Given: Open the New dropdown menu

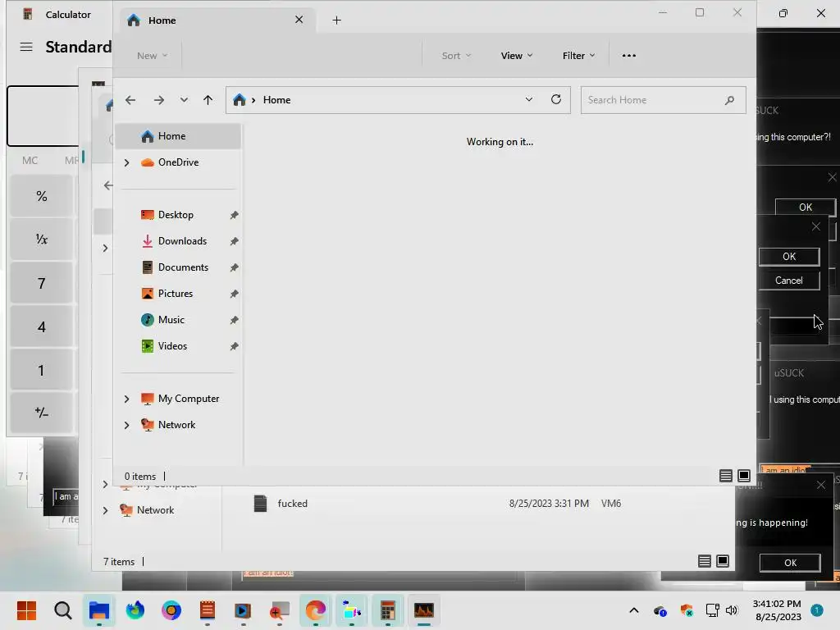Looking at the screenshot, I should pyautogui.click(x=152, y=56).
